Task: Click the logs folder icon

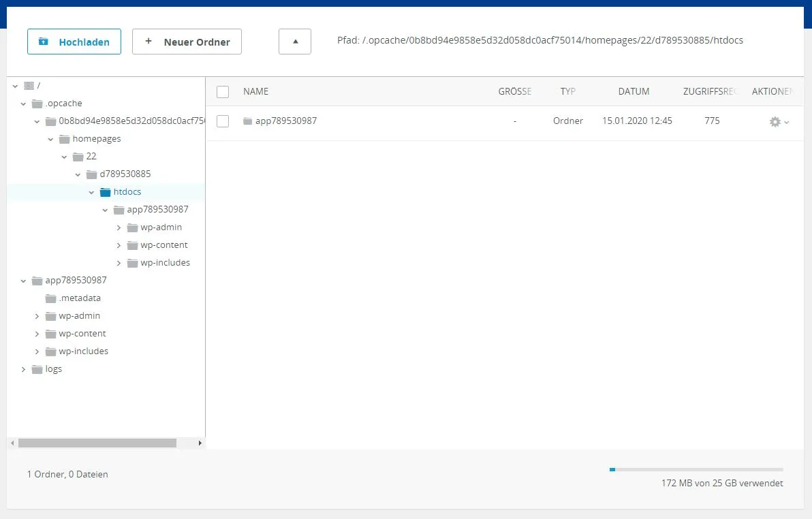Action: (x=37, y=369)
